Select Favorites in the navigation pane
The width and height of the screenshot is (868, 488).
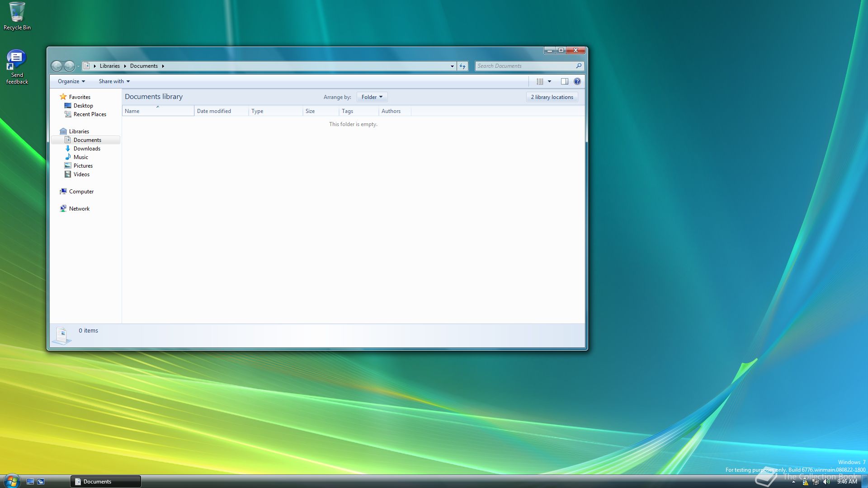point(80,97)
